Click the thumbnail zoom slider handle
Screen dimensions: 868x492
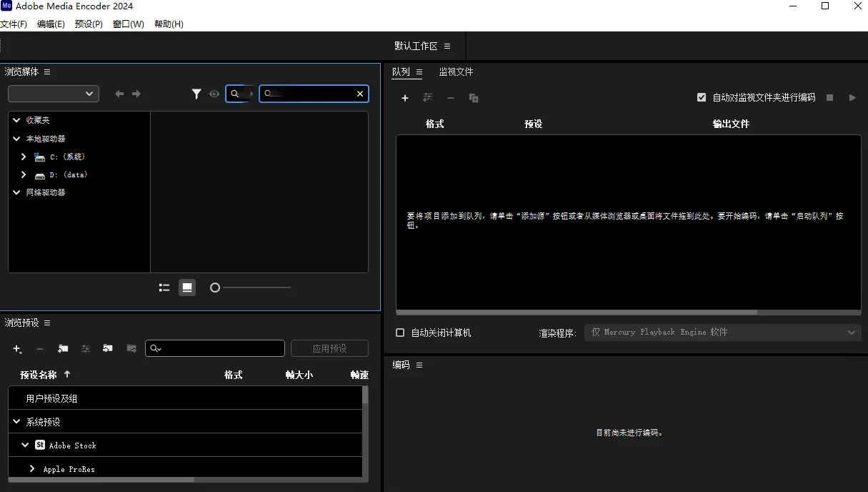pos(215,287)
